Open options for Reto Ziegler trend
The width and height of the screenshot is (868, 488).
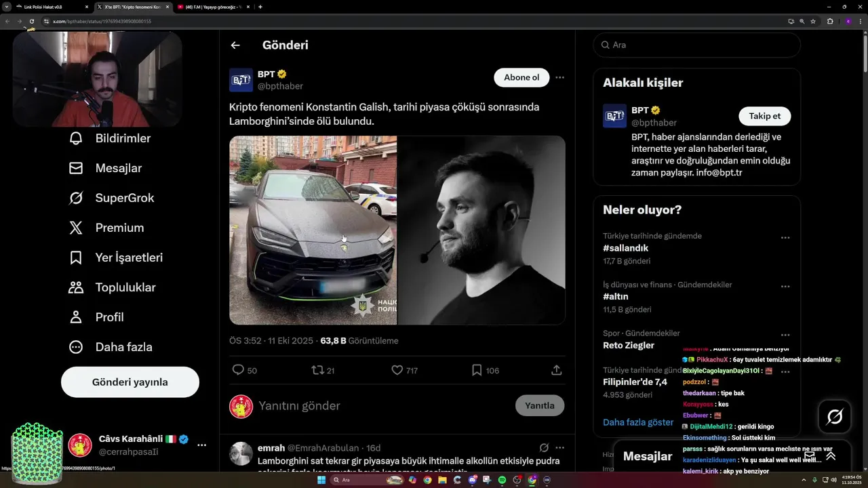tap(785, 335)
